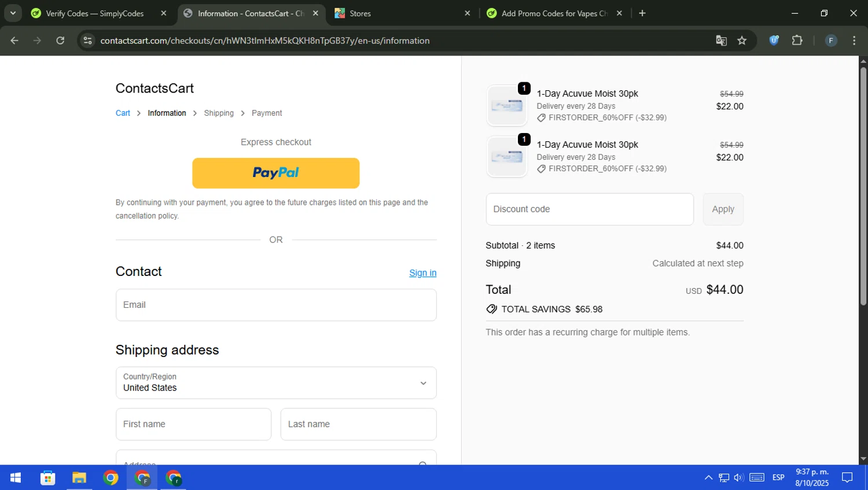Open the Chrome profile avatar F

(x=831, y=40)
